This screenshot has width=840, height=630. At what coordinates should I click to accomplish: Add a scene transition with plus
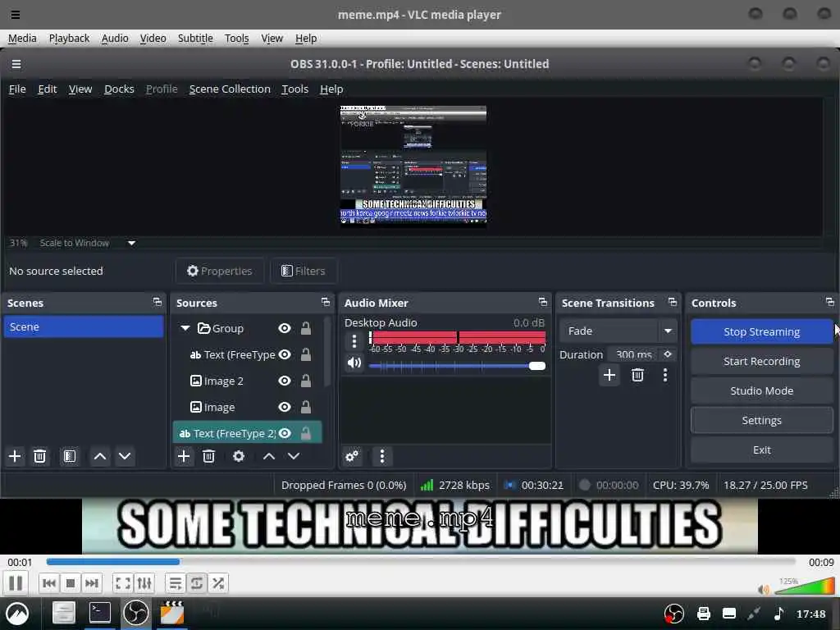609,375
